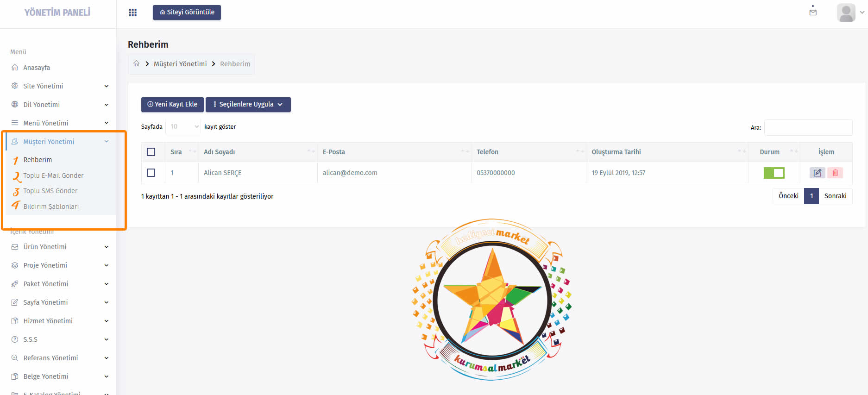Select Rehberim in the sidebar submenu

tap(38, 160)
